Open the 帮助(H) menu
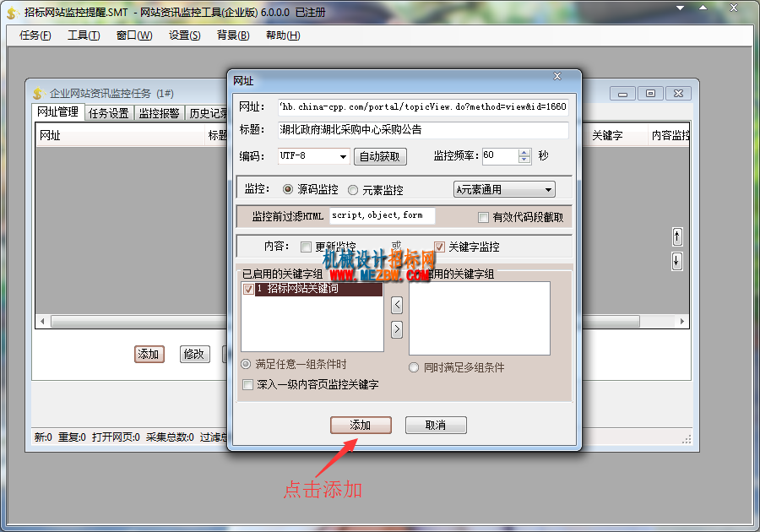Screen dimensions: 760x532 pyautogui.click(x=283, y=35)
